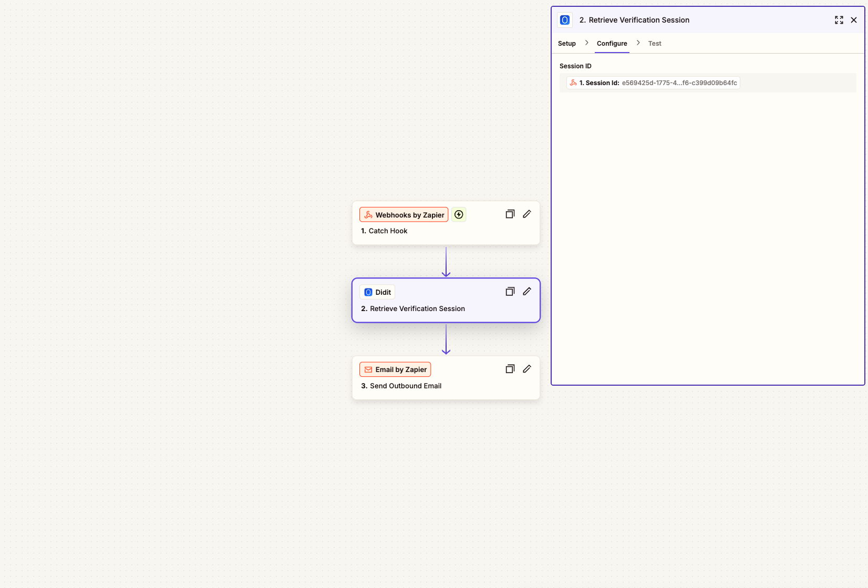Click the Session ID input field

pyautogui.click(x=708, y=83)
